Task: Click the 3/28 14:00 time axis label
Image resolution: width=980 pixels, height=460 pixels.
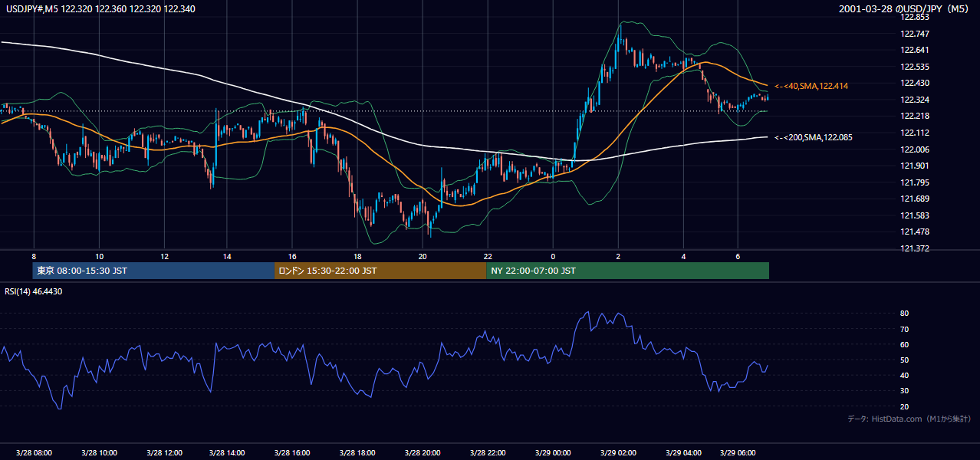Action: (228, 453)
